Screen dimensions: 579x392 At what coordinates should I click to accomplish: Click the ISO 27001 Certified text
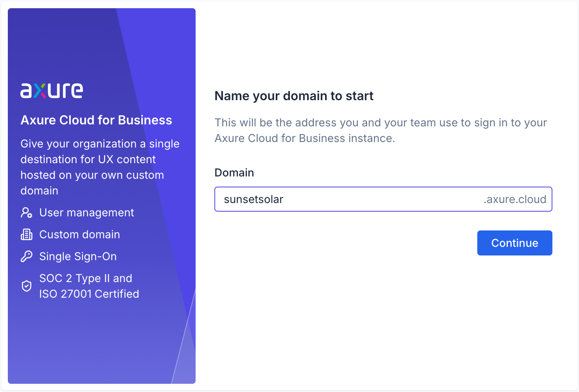click(x=89, y=294)
